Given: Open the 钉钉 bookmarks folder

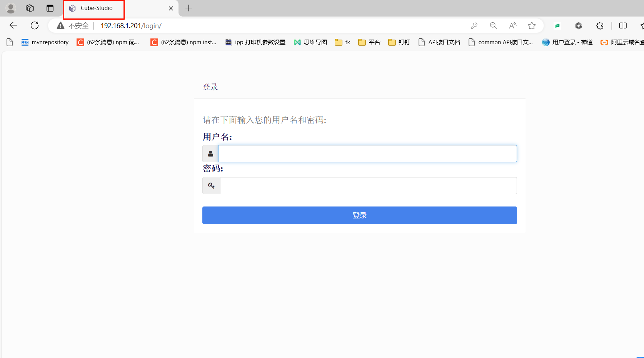Looking at the screenshot, I should [399, 42].
